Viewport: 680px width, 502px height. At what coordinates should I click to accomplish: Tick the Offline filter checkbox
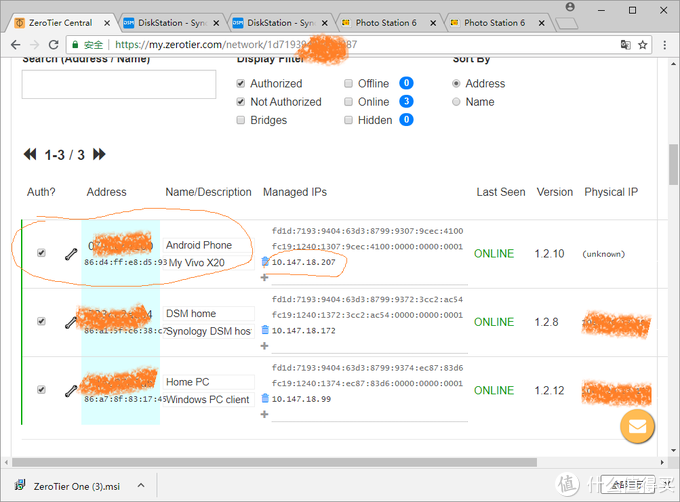click(x=348, y=84)
